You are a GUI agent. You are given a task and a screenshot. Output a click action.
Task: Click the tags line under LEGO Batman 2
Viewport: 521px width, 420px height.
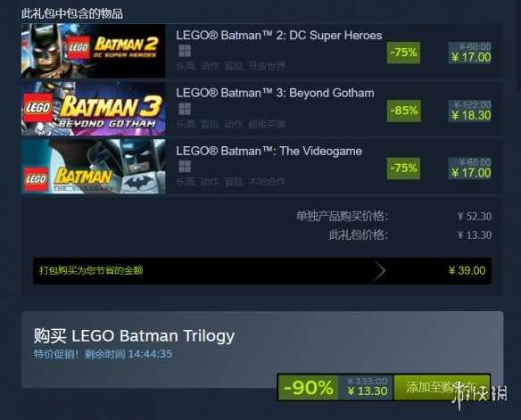click(231, 66)
